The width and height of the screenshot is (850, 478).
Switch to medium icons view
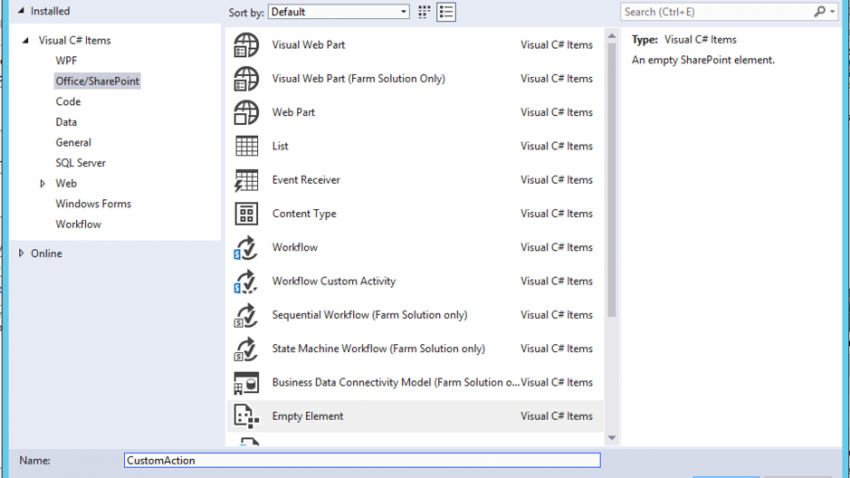point(424,12)
